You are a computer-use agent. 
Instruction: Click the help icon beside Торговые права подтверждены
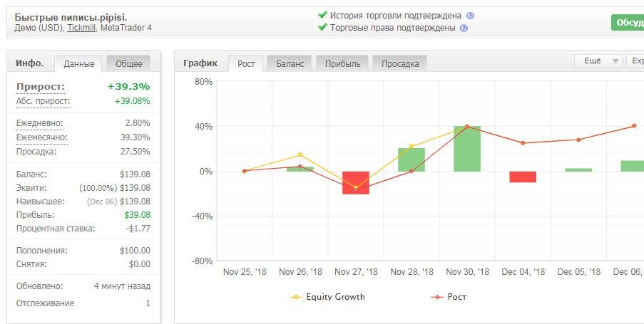pyautogui.click(x=464, y=28)
